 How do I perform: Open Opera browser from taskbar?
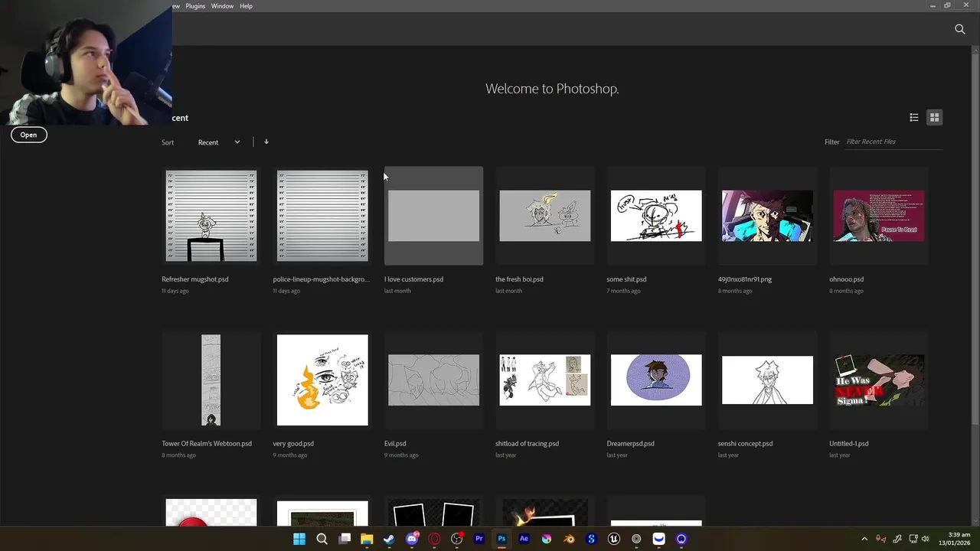[x=434, y=539]
